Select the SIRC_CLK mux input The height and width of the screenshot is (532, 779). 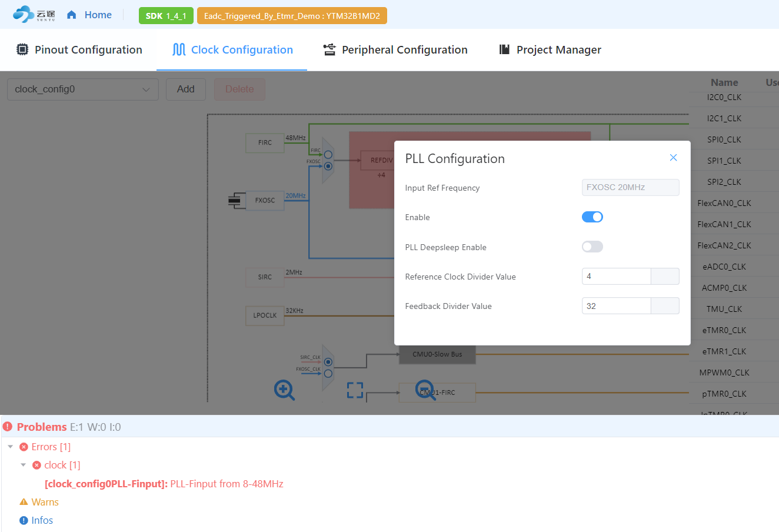pos(328,362)
